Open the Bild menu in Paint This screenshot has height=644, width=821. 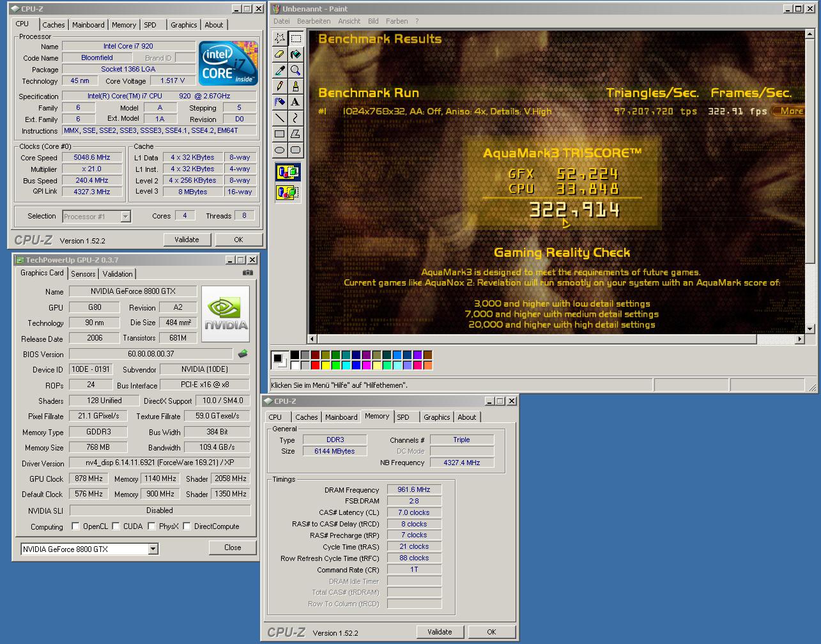click(x=373, y=21)
